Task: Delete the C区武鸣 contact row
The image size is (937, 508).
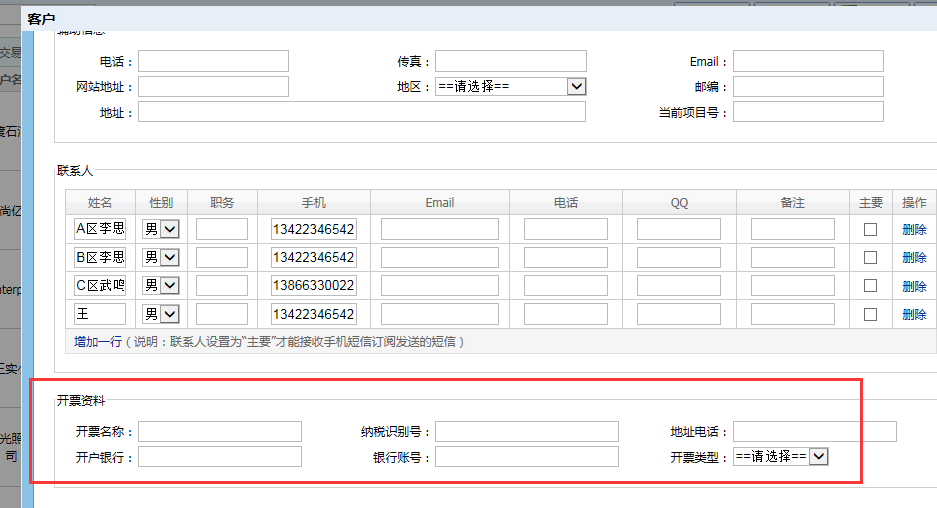Action: (x=914, y=286)
